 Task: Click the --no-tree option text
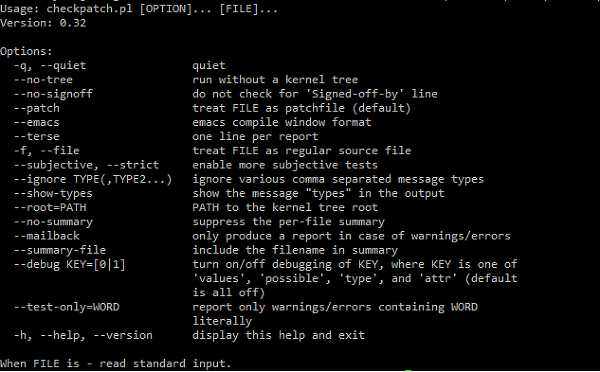tap(43, 80)
